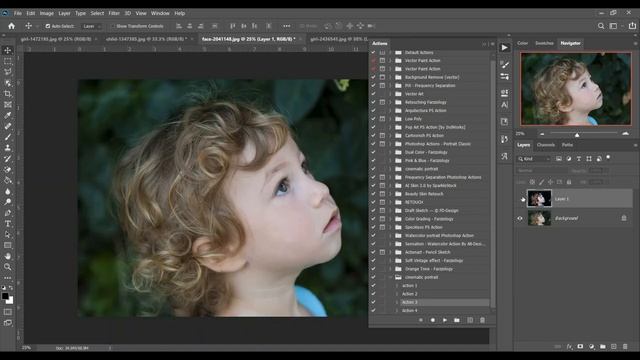Select the Lasso tool
640x360 pixels.
pyautogui.click(x=8, y=72)
